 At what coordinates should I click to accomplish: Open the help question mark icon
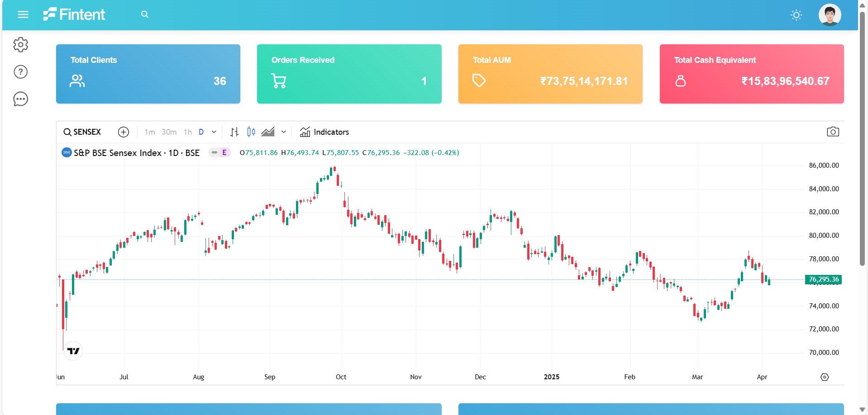pyautogui.click(x=21, y=72)
